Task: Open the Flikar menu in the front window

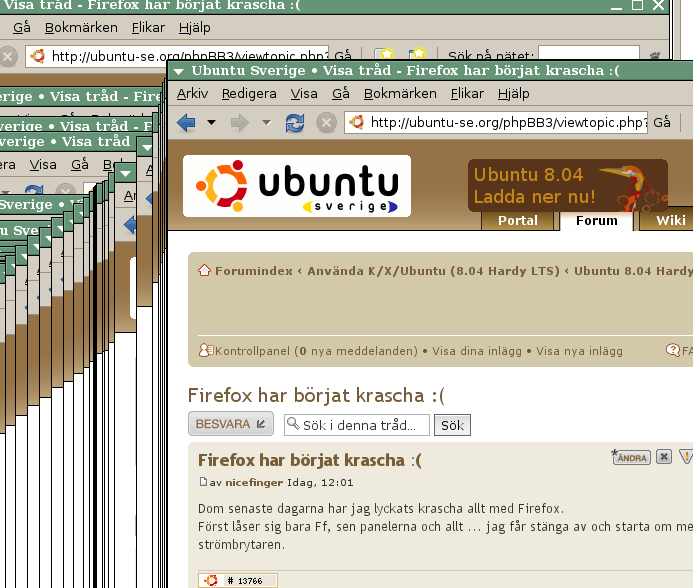Action: [467, 94]
